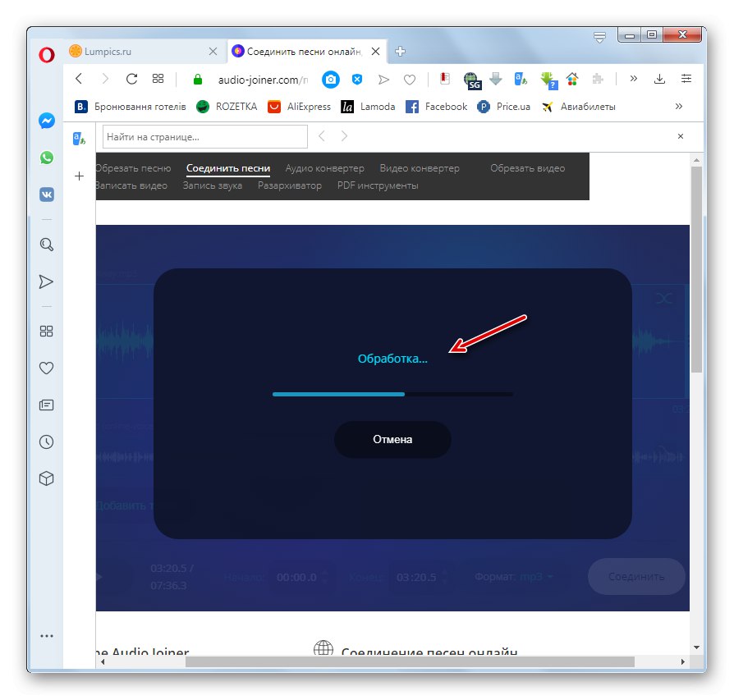734x700 pixels.
Task: Add page to bookmarks heart icon
Action: point(410,80)
